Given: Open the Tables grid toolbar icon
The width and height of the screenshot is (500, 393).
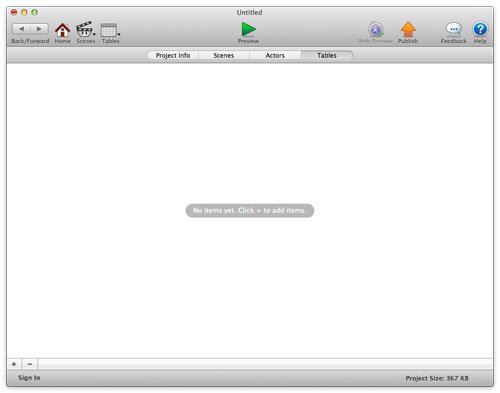Looking at the screenshot, I should (109, 30).
